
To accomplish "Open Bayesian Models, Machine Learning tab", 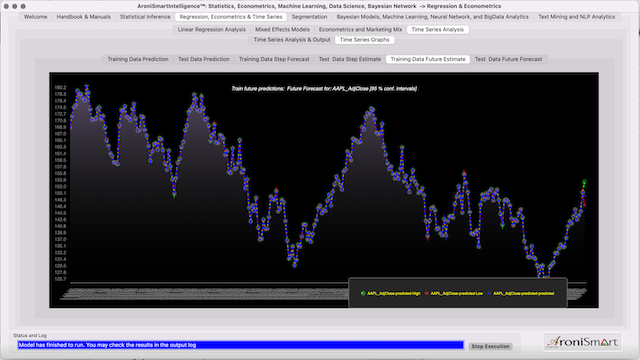I will pyautogui.click(x=432, y=17).
